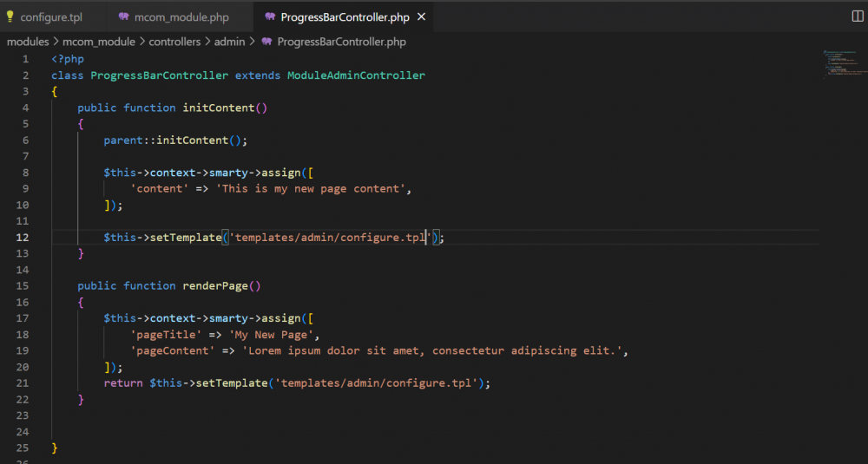
Task: Open the modules breadcrumb
Action: click(28, 42)
